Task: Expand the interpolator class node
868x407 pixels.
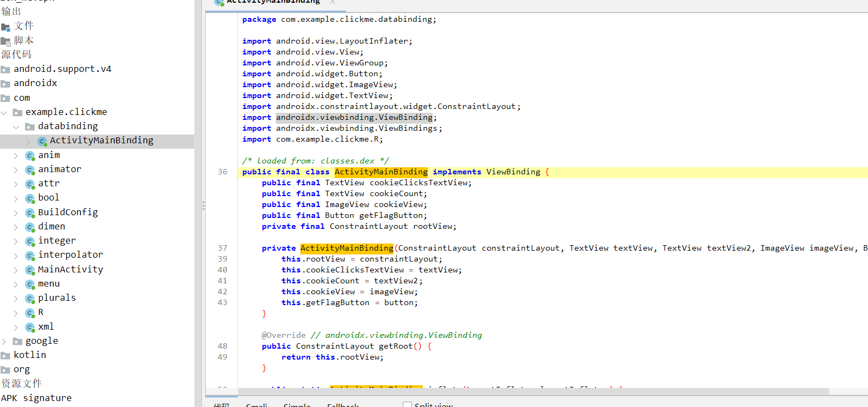Action: [16, 255]
